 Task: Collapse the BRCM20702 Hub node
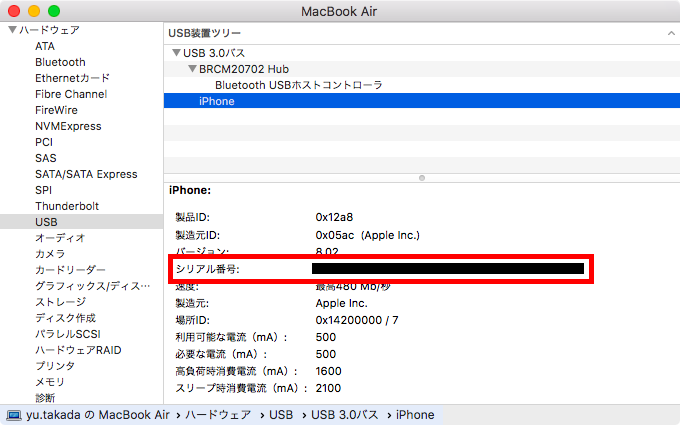click(192, 69)
